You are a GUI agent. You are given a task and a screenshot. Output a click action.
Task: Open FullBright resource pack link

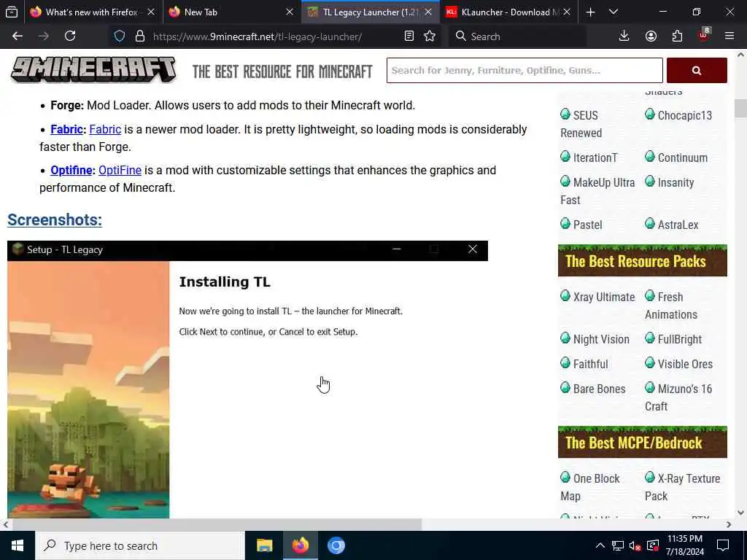click(x=673, y=340)
